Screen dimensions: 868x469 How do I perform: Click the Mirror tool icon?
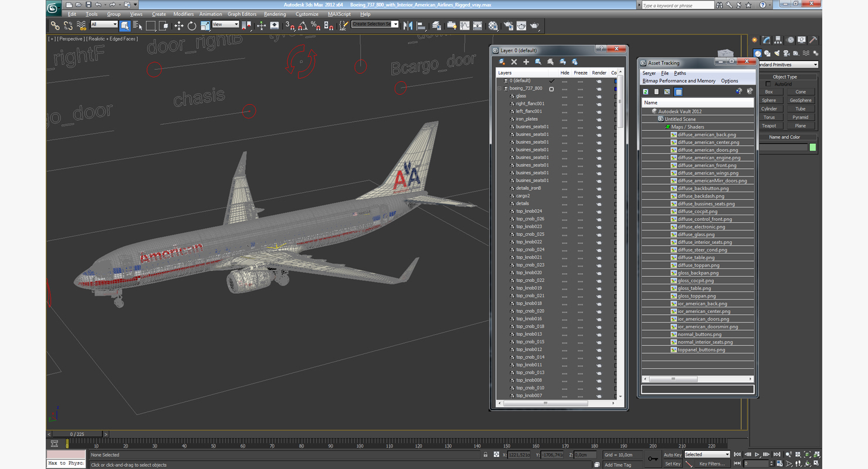tap(408, 26)
